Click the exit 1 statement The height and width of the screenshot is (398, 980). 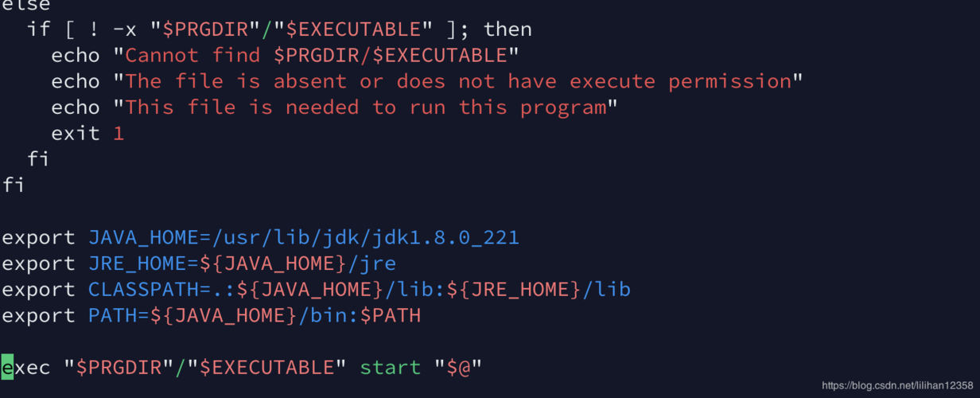88,133
